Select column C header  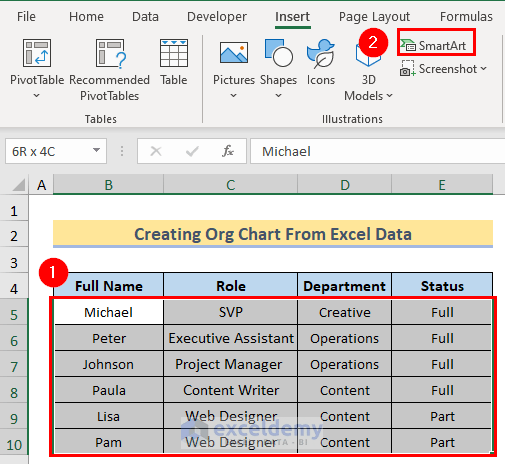click(230, 184)
